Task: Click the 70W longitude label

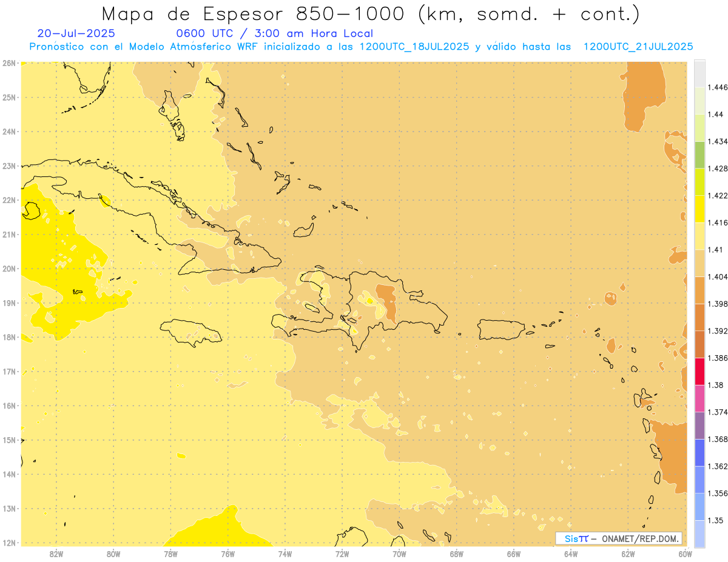Action: pos(399,554)
